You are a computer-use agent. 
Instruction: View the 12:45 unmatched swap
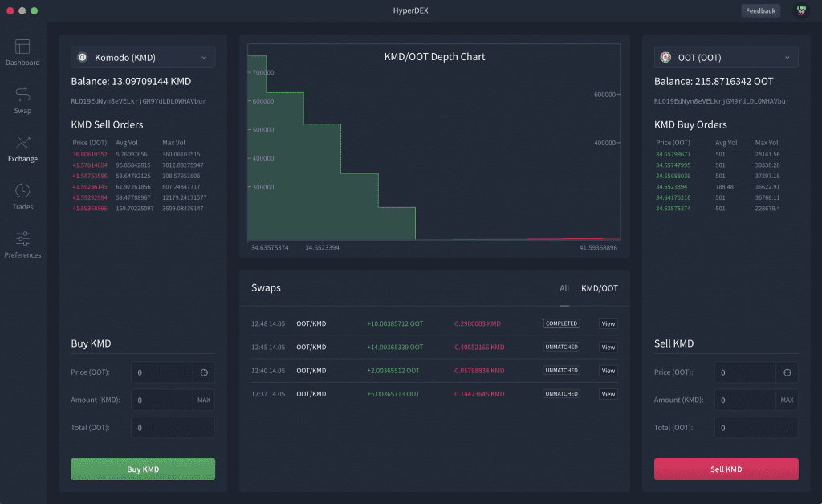(608, 348)
